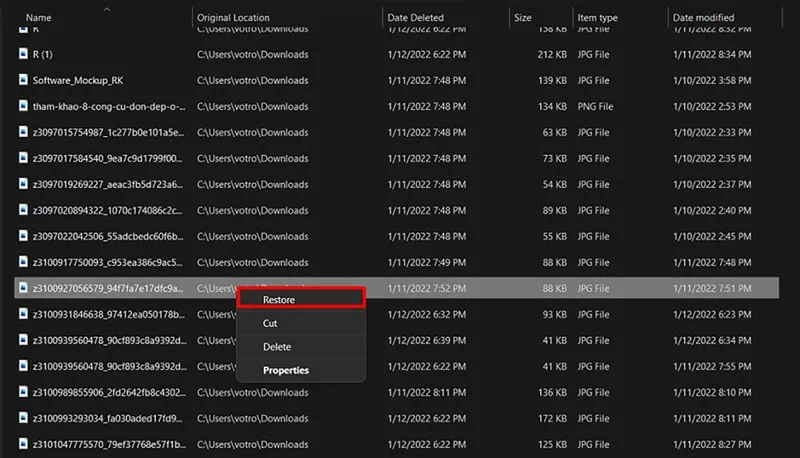The image size is (800, 458).
Task: Sort by the Date Deleted column header
Action: (x=415, y=17)
